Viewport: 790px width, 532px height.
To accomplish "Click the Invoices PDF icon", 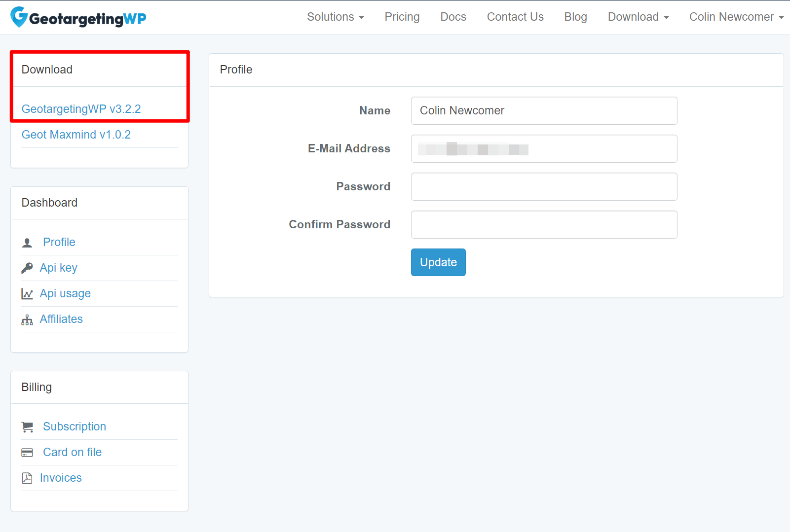I will tap(27, 478).
